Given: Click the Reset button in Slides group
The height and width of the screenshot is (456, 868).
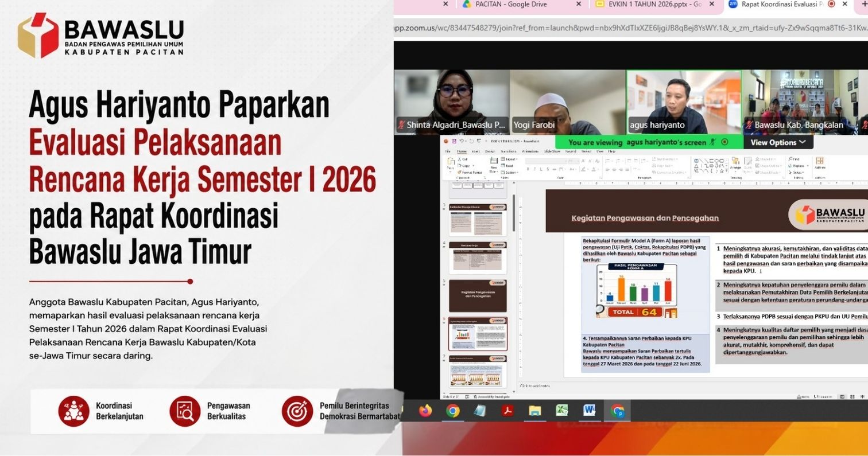Looking at the screenshot, I should [507, 166].
